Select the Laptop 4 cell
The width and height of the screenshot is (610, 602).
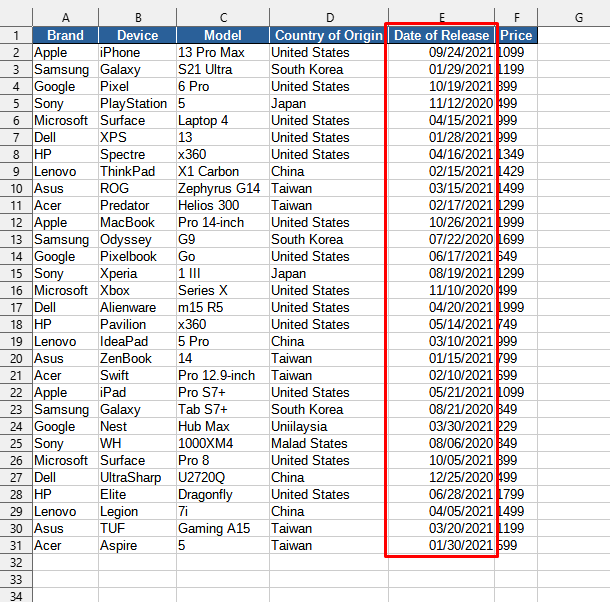223,120
